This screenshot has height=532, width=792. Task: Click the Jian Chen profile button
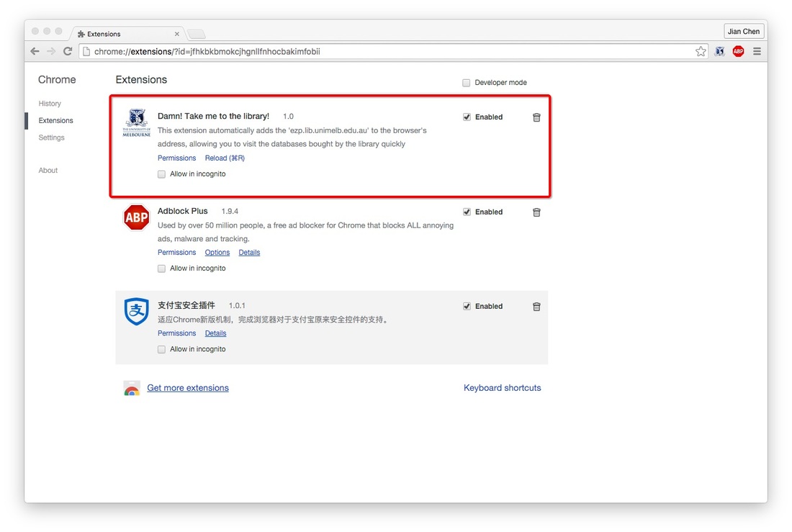pos(744,32)
